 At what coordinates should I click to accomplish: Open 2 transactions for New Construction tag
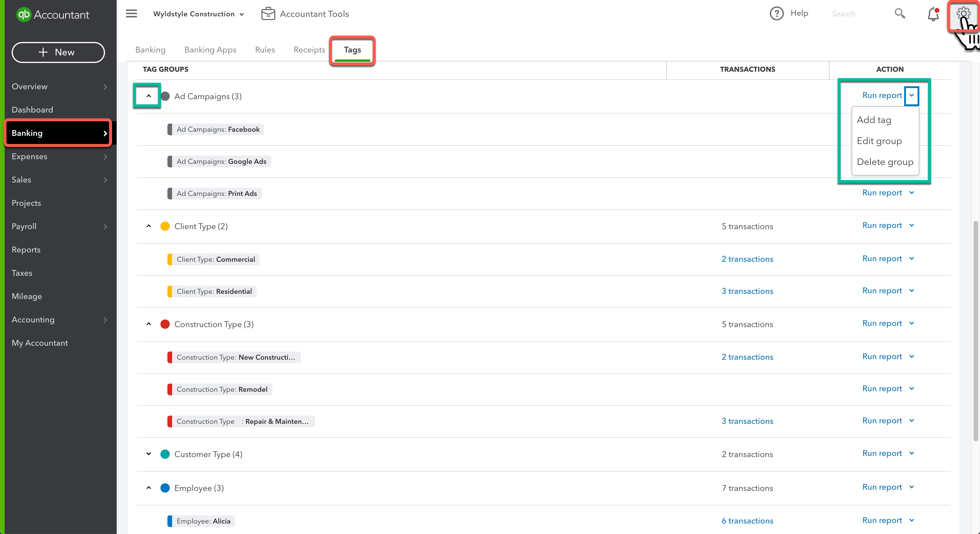pos(747,357)
